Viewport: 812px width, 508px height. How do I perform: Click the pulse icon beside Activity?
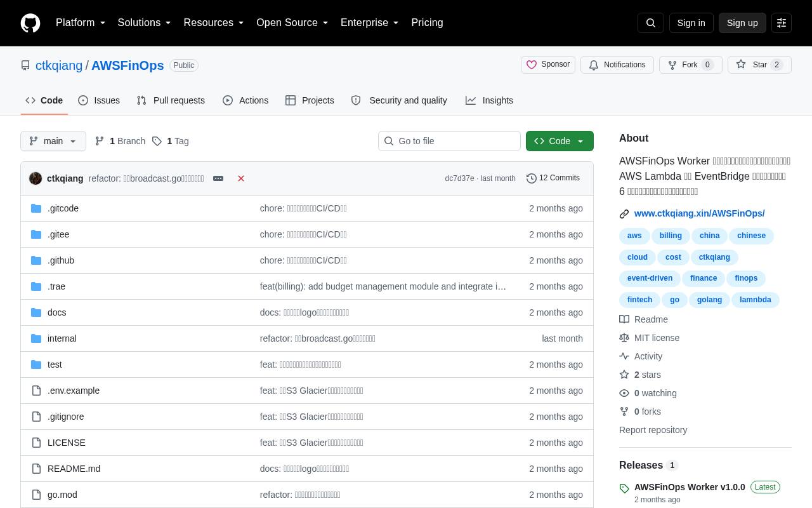624,356
